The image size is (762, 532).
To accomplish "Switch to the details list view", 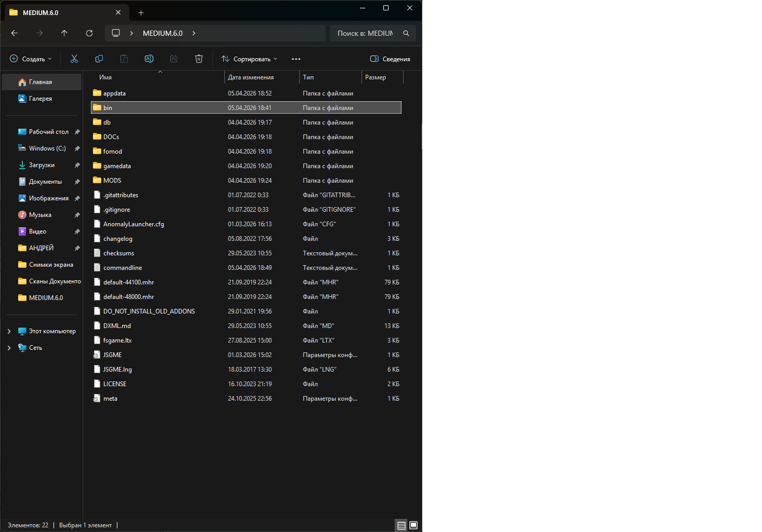I will (x=401, y=525).
